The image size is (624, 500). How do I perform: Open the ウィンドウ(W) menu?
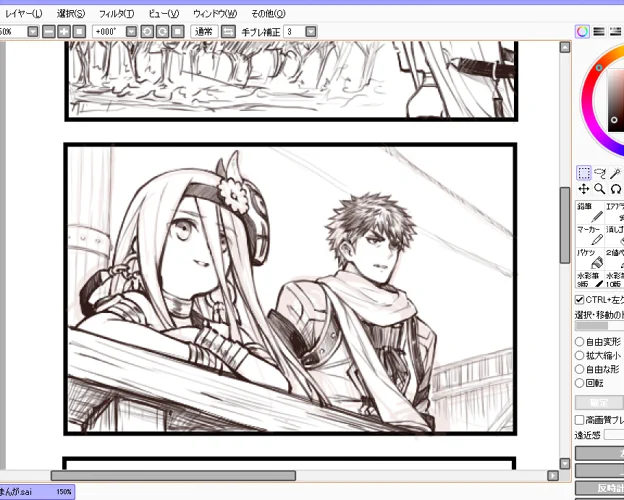215,14
